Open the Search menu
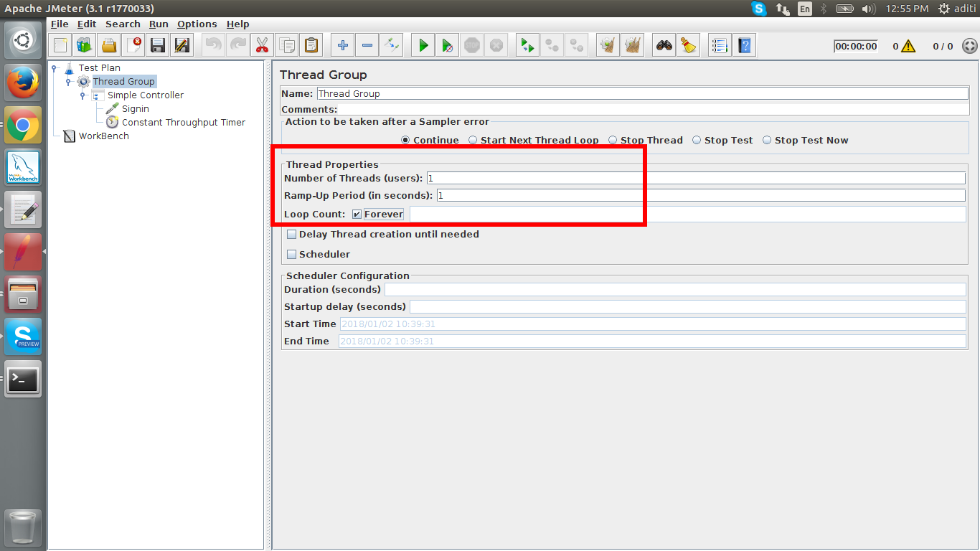 pos(123,24)
